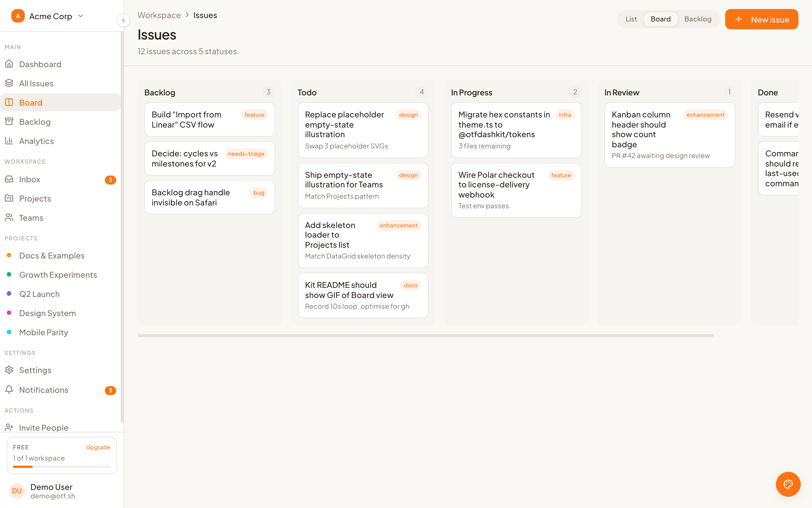The width and height of the screenshot is (812, 508).
Task: Open All Issues in sidebar
Action: pos(60,83)
